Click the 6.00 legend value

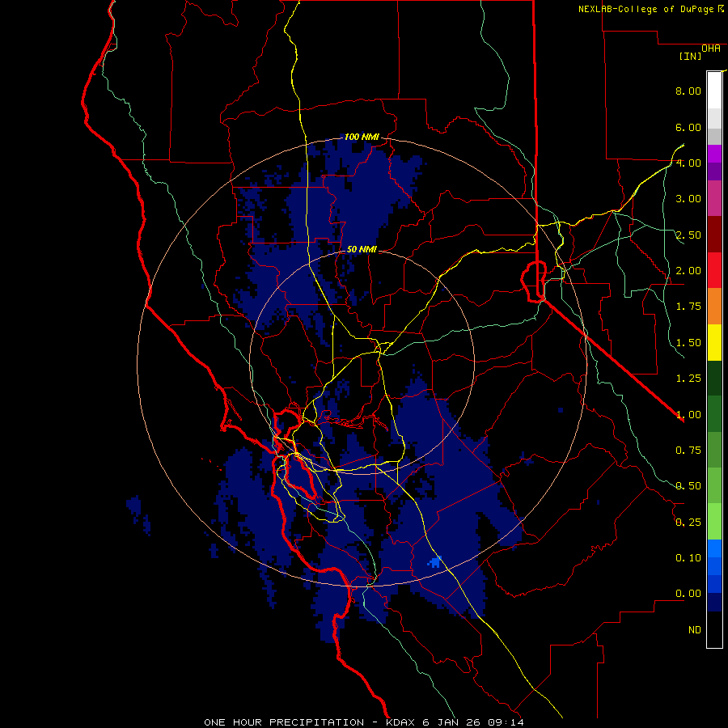[688, 127]
